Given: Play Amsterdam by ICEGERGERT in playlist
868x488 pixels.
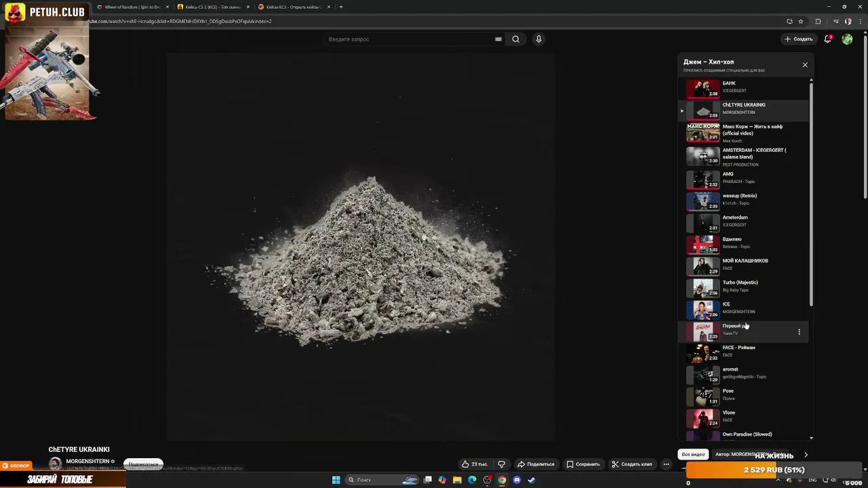Looking at the screenshot, I should point(744,223).
